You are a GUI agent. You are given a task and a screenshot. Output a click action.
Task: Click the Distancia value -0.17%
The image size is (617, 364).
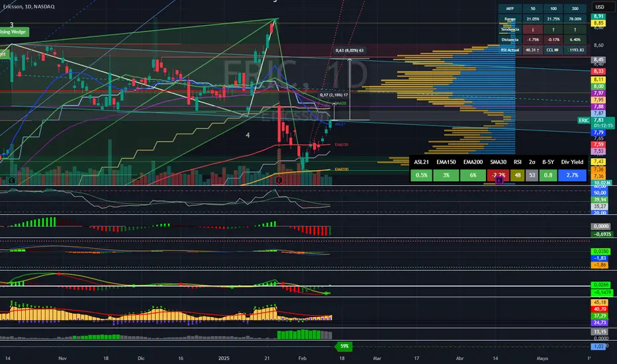[x=553, y=40]
